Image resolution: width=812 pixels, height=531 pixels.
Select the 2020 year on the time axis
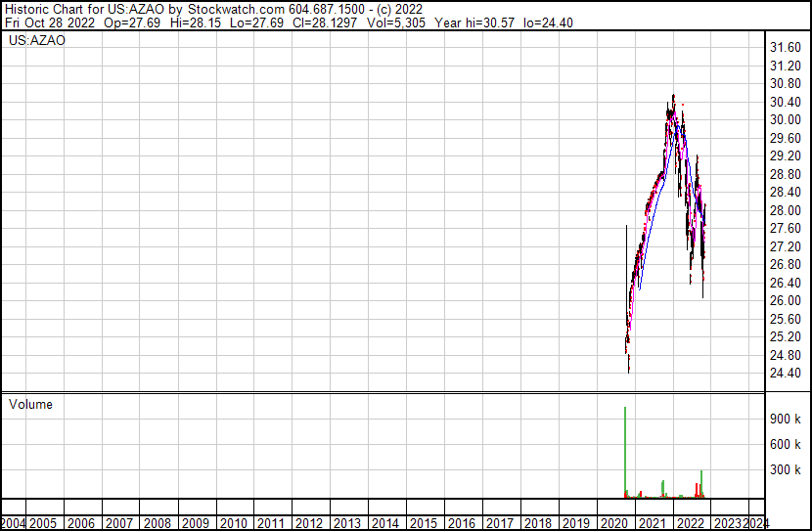pos(614,523)
